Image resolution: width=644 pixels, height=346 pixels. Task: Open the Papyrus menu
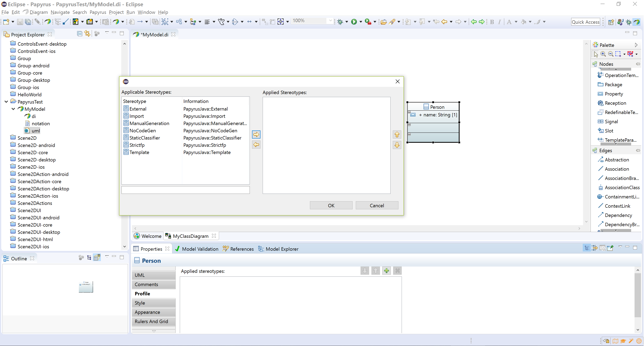98,12
